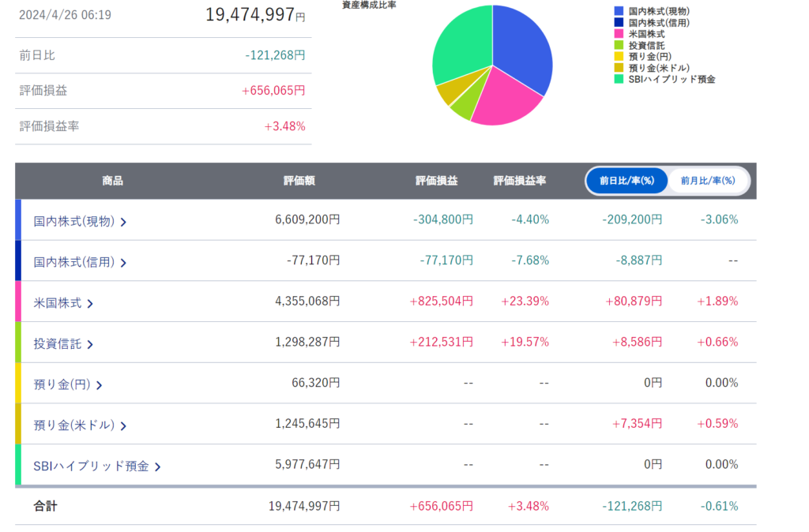This screenshot has width=809, height=532.
Task: Switch to 前月比/率(%) toggle option
Action: tap(707, 181)
